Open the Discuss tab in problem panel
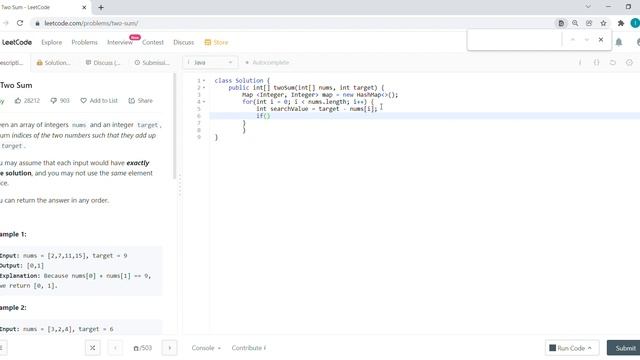640x360 pixels. pyautogui.click(x=103, y=62)
